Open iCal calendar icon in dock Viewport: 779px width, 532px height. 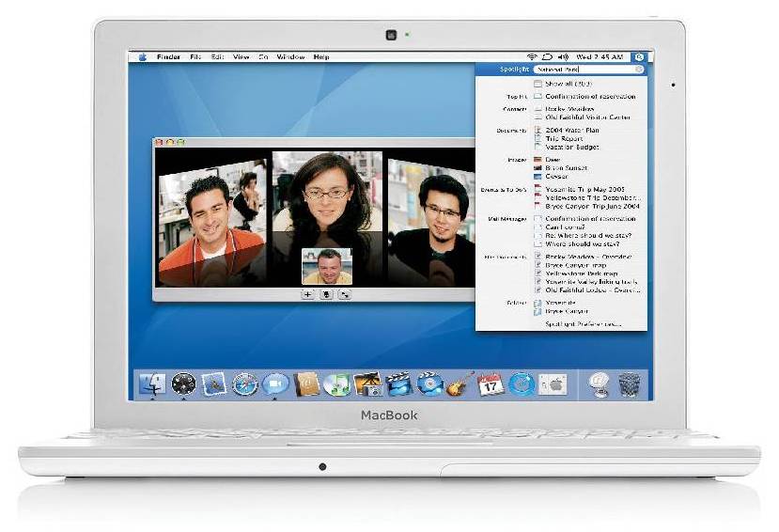point(491,384)
